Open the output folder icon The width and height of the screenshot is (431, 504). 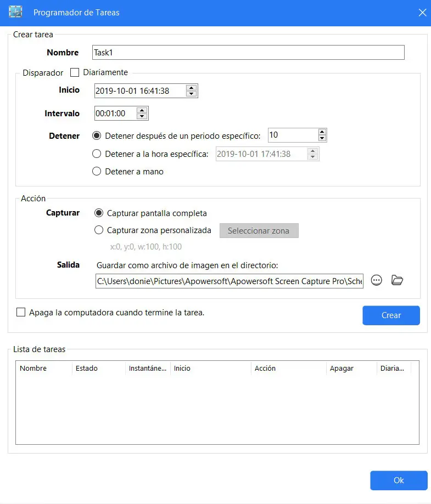[x=397, y=280]
